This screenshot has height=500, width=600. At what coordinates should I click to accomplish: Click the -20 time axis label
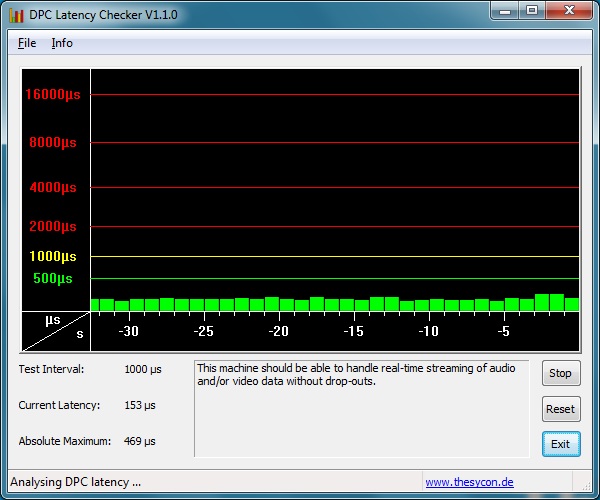coord(279,331)
